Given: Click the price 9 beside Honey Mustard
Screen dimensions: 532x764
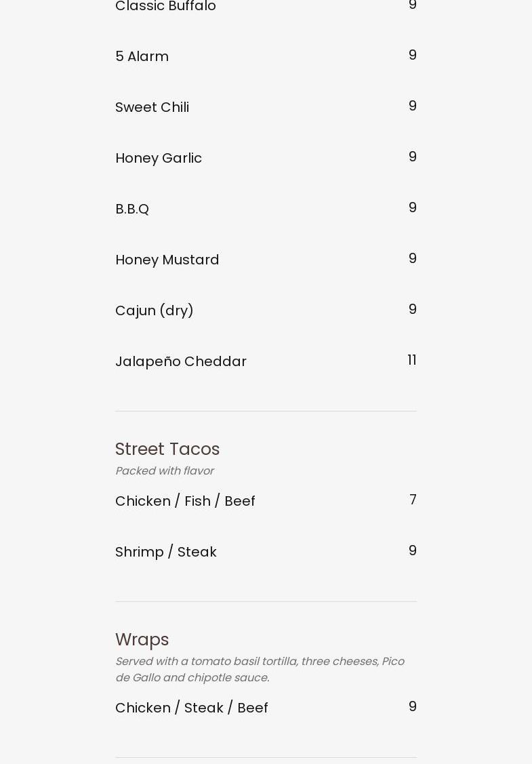Looking at the screenshot, I should point(412,258).
